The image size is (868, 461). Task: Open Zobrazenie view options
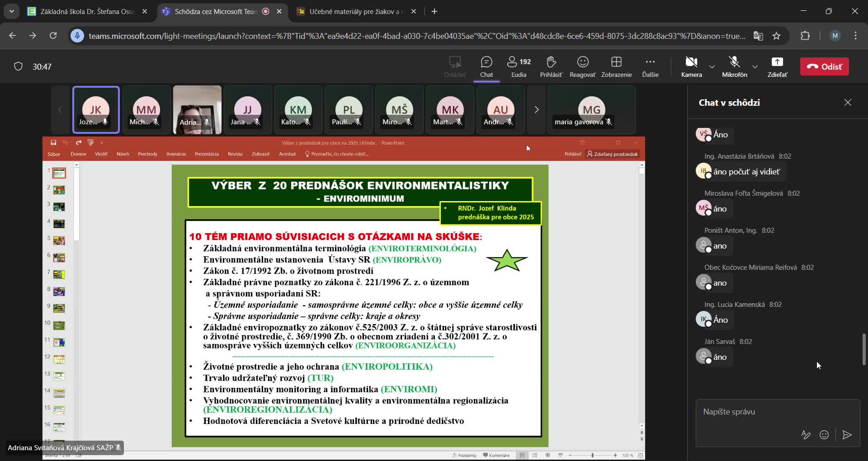coord(617,66)
